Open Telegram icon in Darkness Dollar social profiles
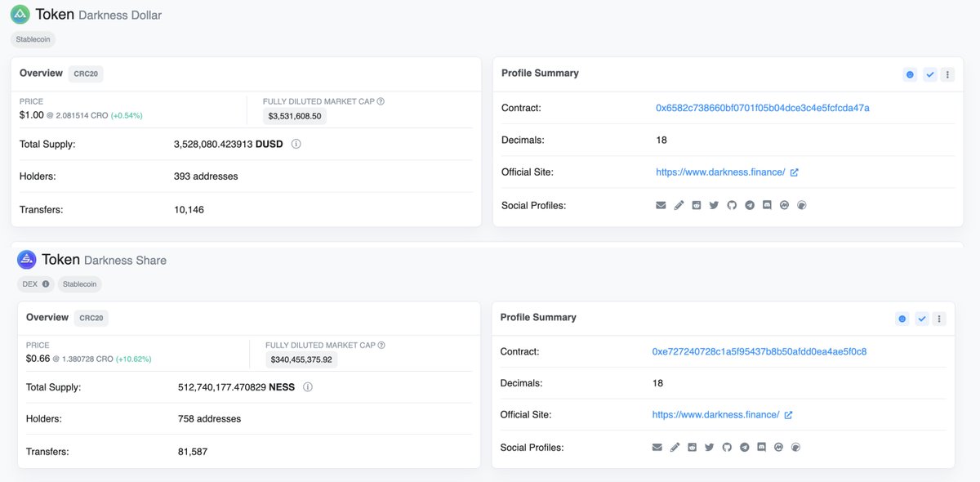Viewport: 980px width, 482px height. (749, 205)
